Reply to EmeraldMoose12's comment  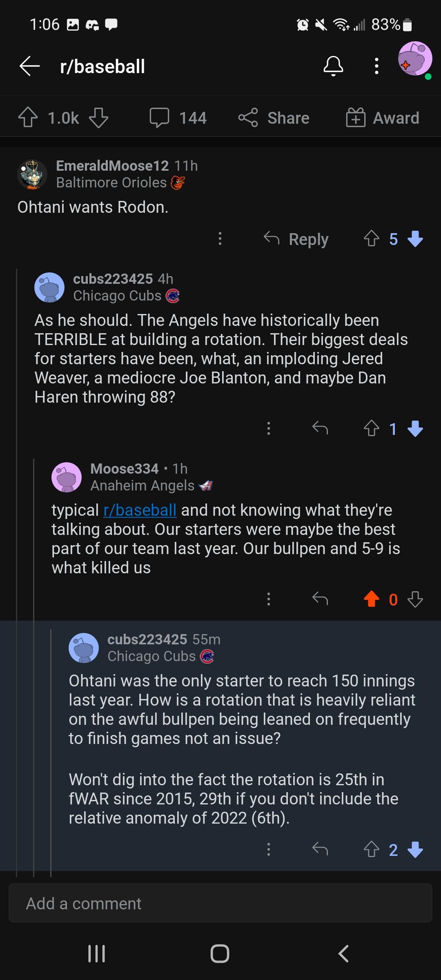[x=296, y=239]
